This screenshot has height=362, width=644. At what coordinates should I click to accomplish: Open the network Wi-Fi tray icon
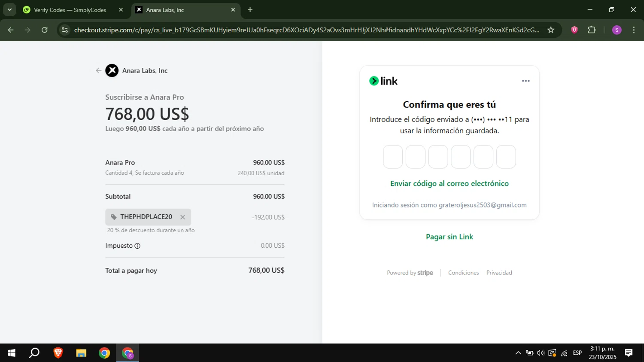(564, 353)
